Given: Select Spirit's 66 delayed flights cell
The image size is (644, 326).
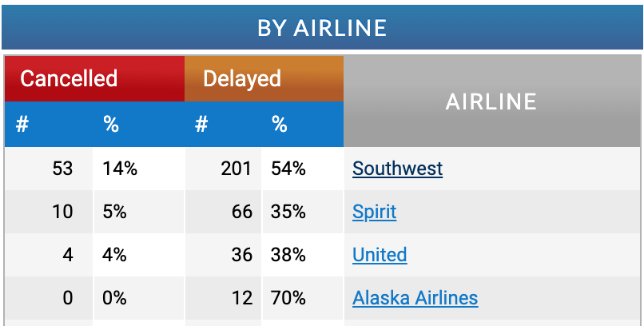Looking at the screenshot, I should (241, 212).
